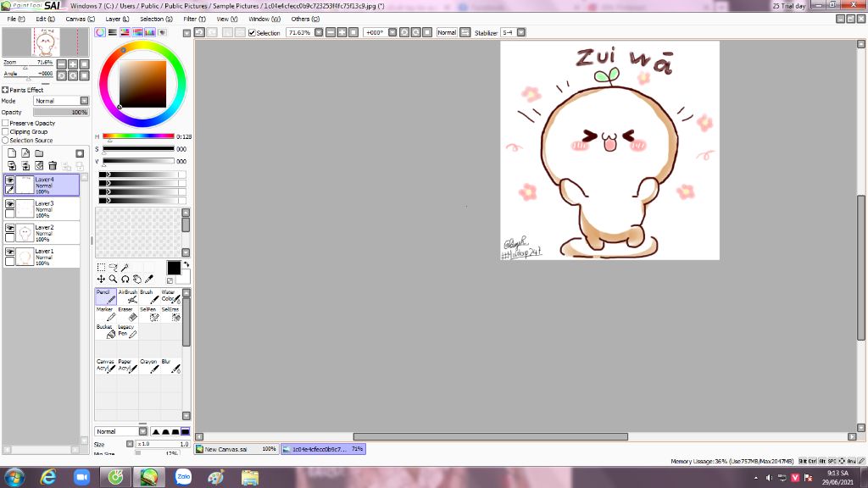Click the navigator preview thumbnail
The height and width of the screenshot is (488, 868).
click(46, 42)
